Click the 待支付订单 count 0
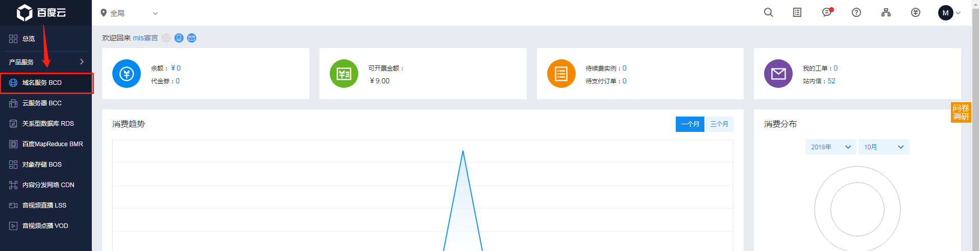Image resolution: width=980 pixels, height=251 pixels. (x=625, y=81)
